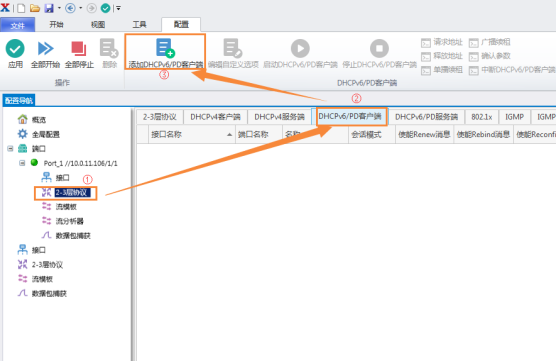Click the back arrow icon in quick toolbar

(70, 8)
